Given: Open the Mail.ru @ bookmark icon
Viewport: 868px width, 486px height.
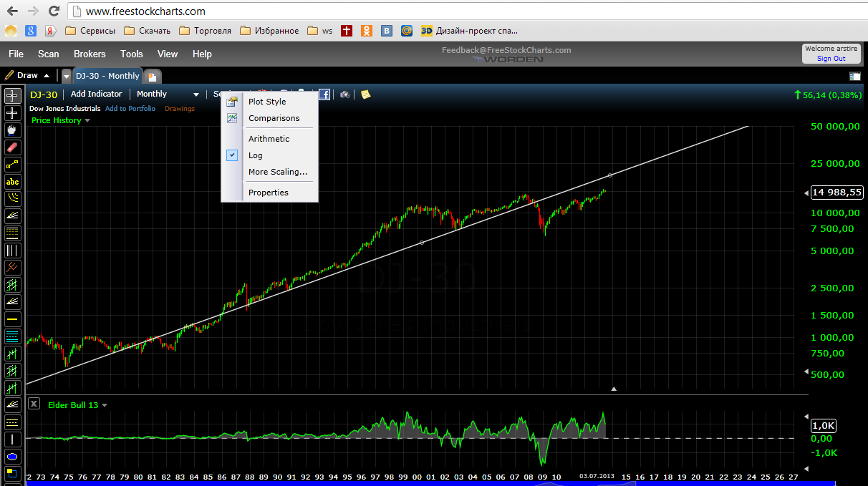Looking at the screenshot, I should click(407, 31).
